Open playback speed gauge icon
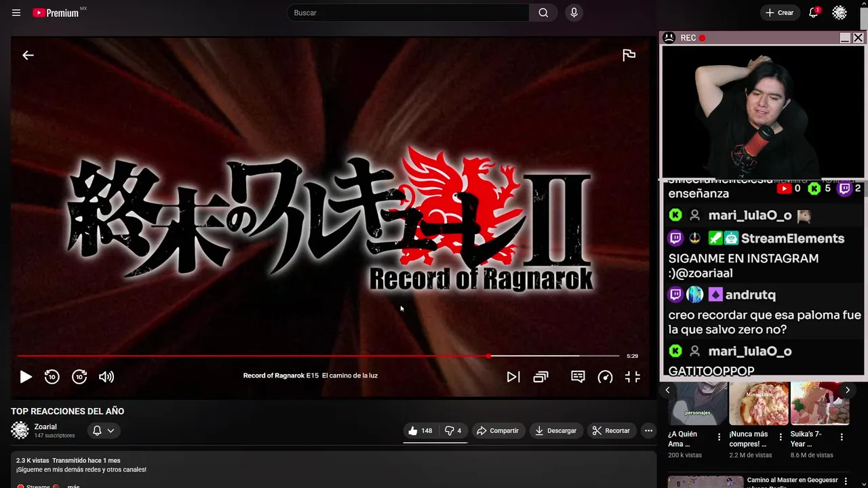The image size is (868, 488). coord(605,377)
